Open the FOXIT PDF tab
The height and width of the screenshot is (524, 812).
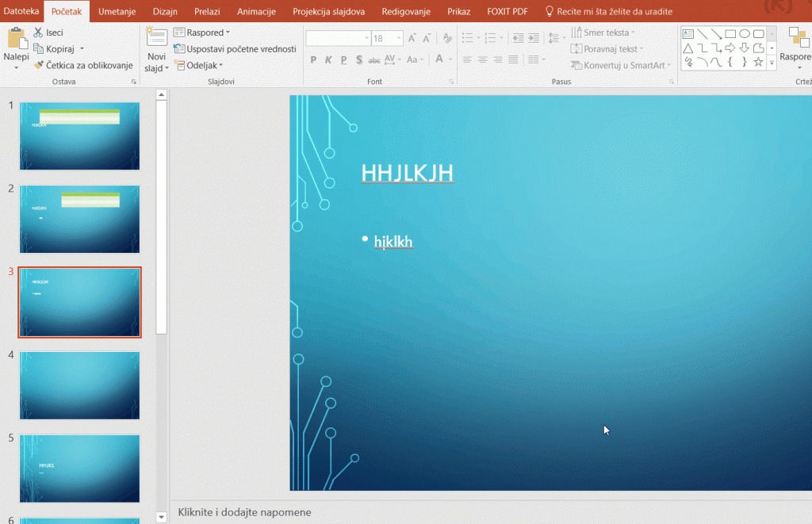(507, 11)
